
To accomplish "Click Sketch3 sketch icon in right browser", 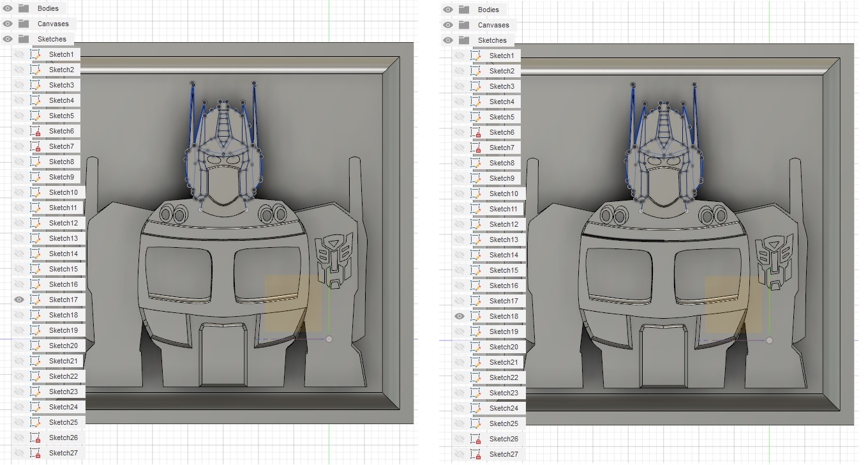I will 476,86.
